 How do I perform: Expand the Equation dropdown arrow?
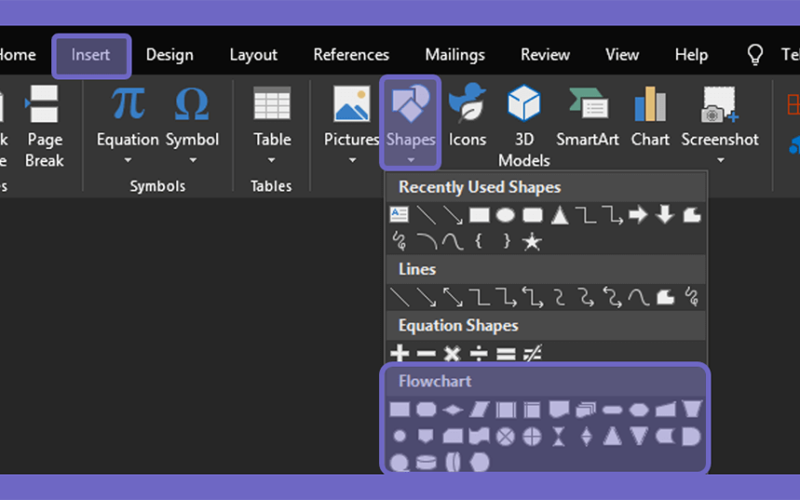pyautogui.click(x=128, y=160)
